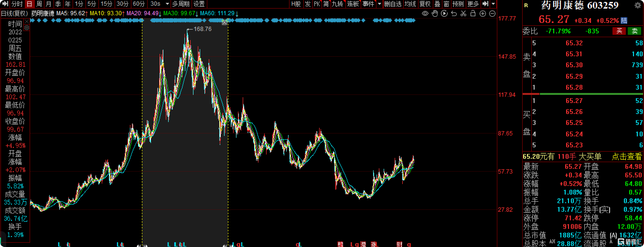
Task: Select sell level 5 price 65.32
Action: tap(574, 43)
